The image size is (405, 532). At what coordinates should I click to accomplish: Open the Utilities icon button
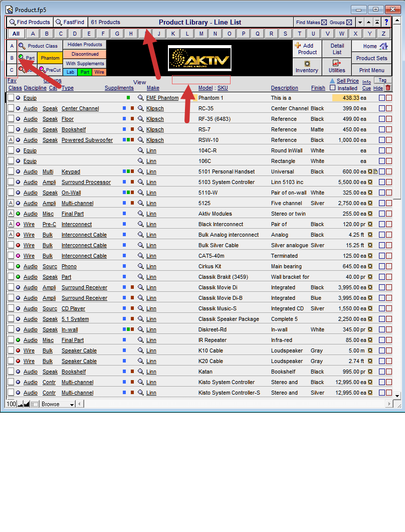pyautogui.click(x=336, y=67)
